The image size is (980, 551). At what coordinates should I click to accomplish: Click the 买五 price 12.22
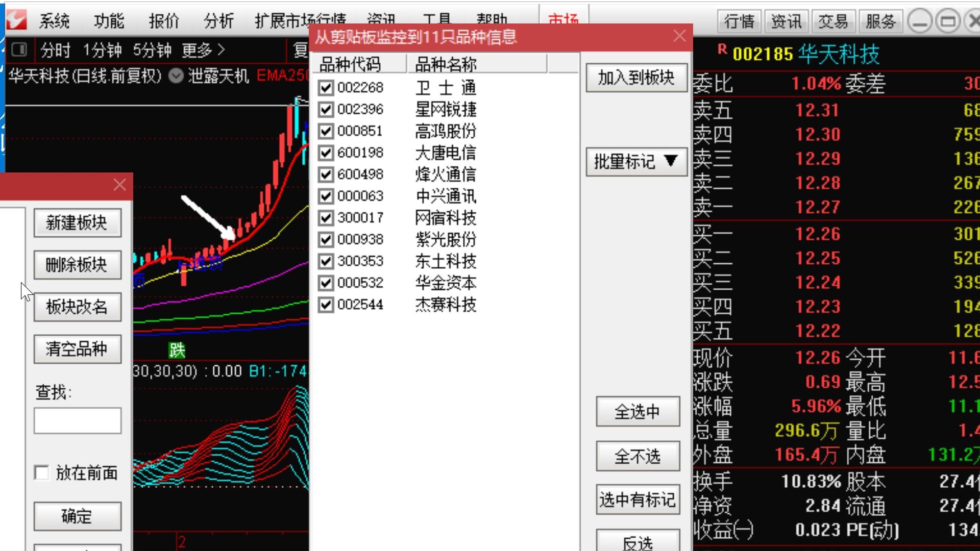[x=817, y=331]
